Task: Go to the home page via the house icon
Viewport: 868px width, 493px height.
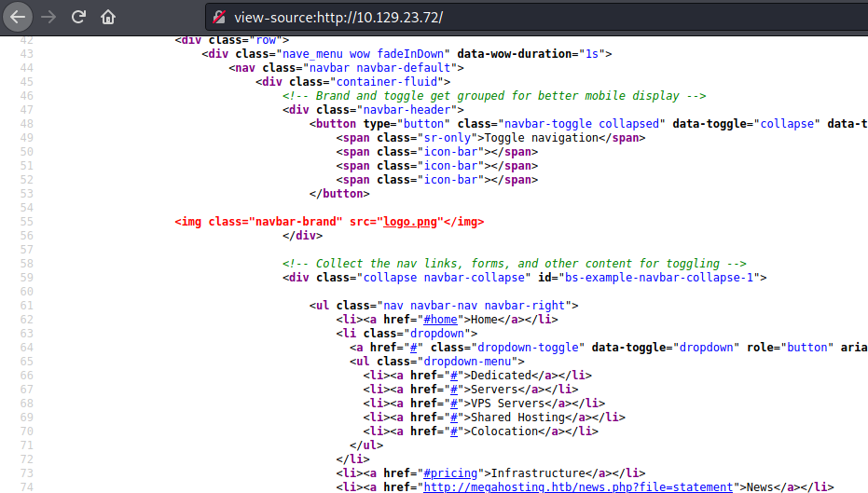Action: point(108,17)
